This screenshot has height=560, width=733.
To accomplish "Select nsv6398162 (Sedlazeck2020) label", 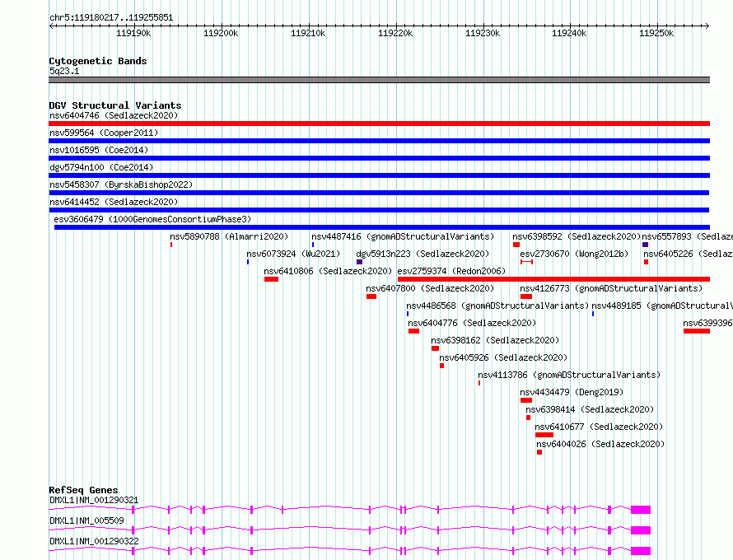I will (x=495, y=340).
